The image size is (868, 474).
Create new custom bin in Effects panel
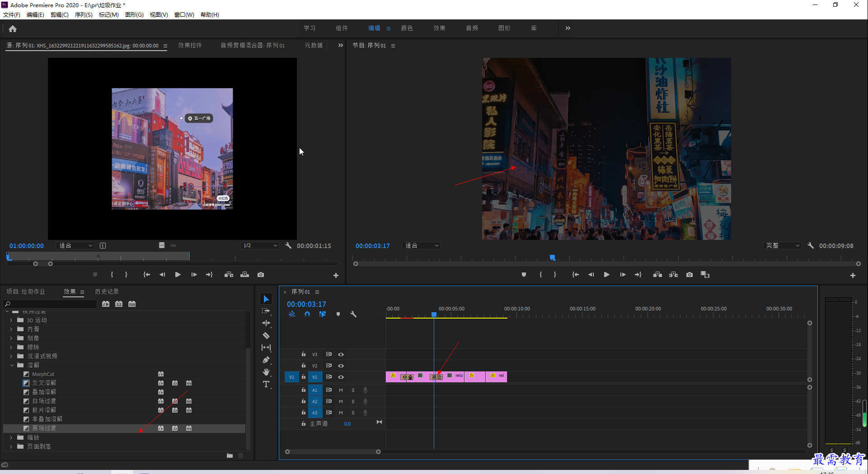point(230,455)
